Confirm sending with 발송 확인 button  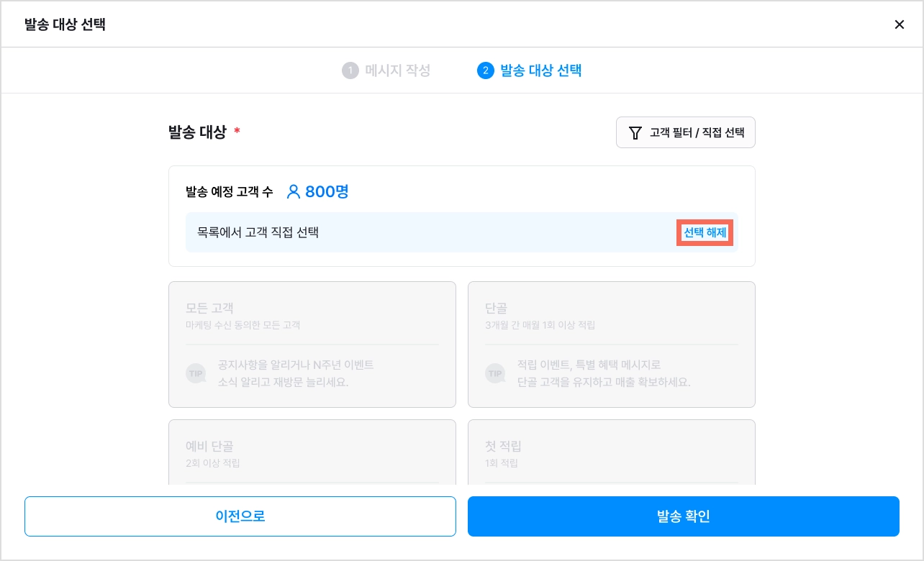[684, 516]
